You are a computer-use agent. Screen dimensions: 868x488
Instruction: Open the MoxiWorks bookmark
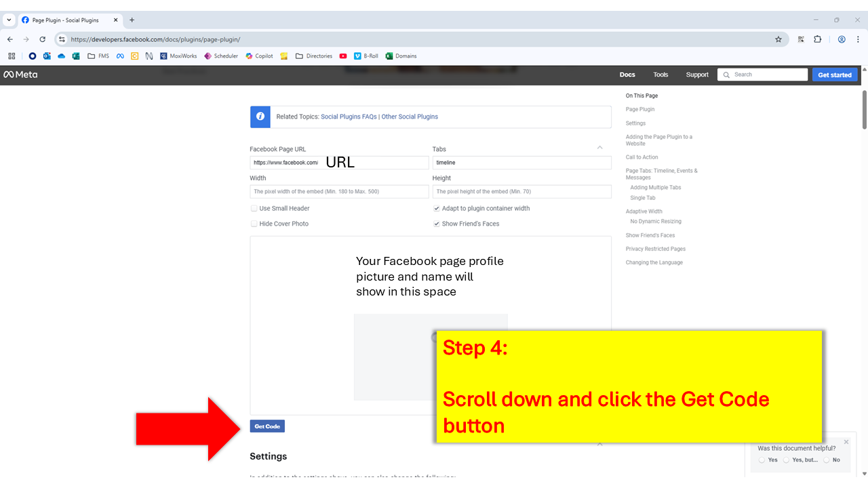coord(178,56)
